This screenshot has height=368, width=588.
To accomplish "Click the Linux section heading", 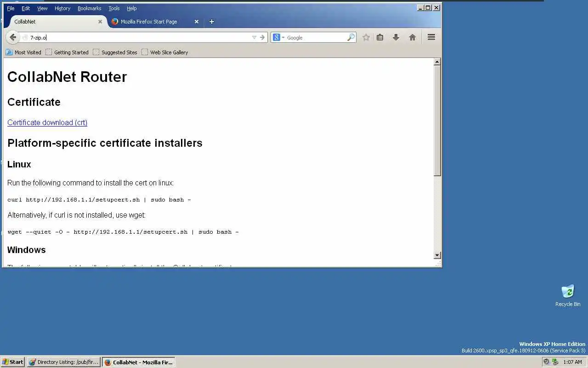I will (x=19, y=164).
